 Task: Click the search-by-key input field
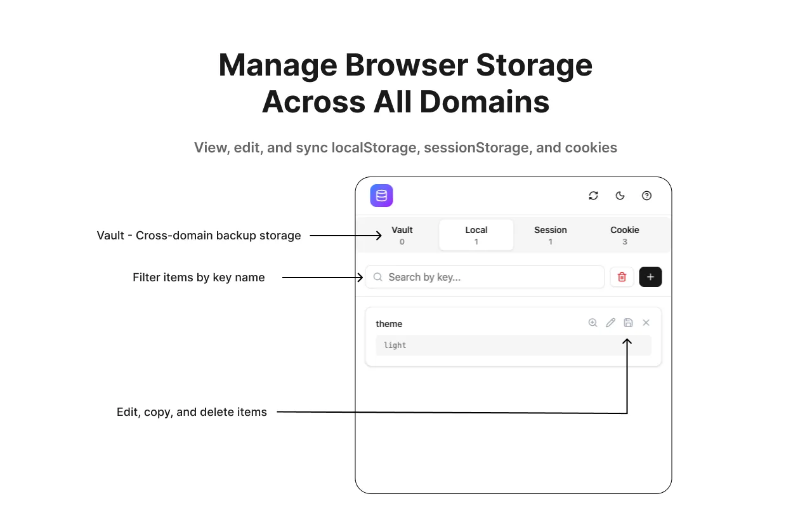[485, 277]
